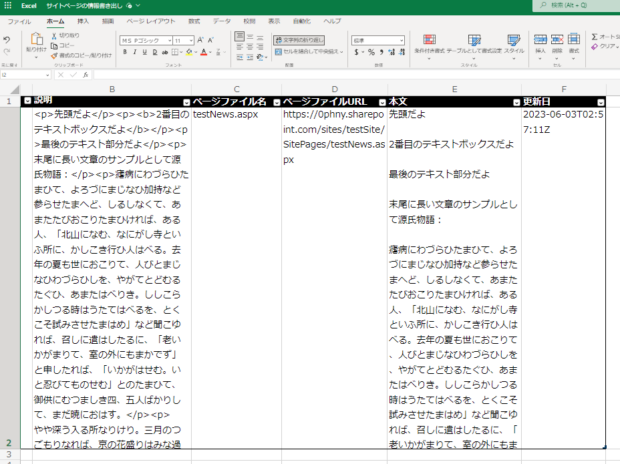Open filter dropdown for 説明 header
Image resolution: width=620 pixels, height=464 pixels.
tap(187, 102)
